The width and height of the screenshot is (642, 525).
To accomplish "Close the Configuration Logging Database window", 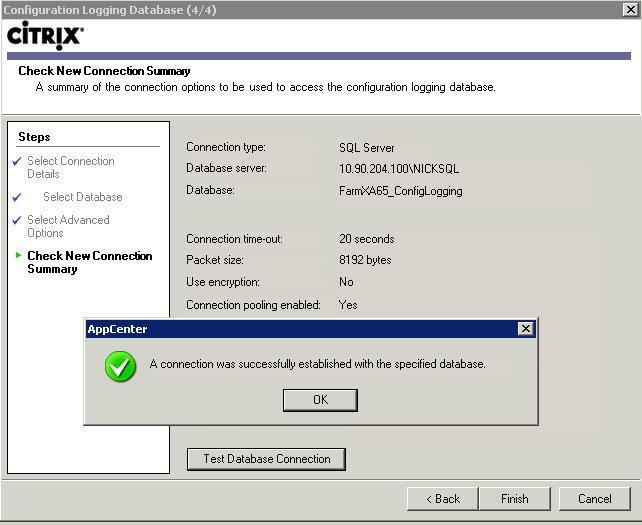I will (x=631, y=9).
